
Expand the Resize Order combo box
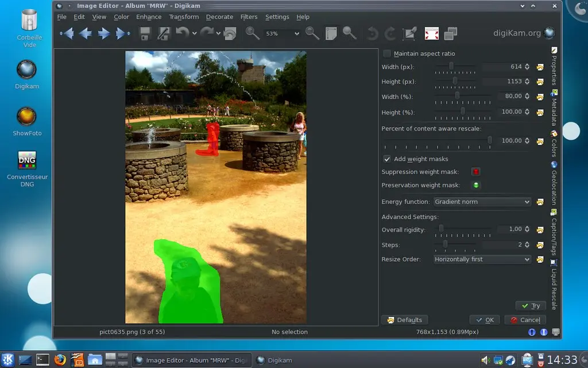[x=482, y=259]
